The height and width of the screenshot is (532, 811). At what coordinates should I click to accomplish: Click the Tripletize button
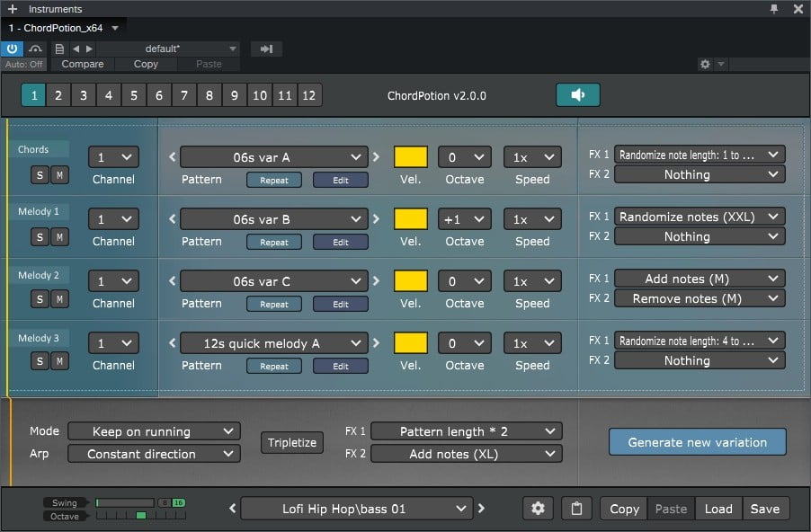click(x=292, y=442)
